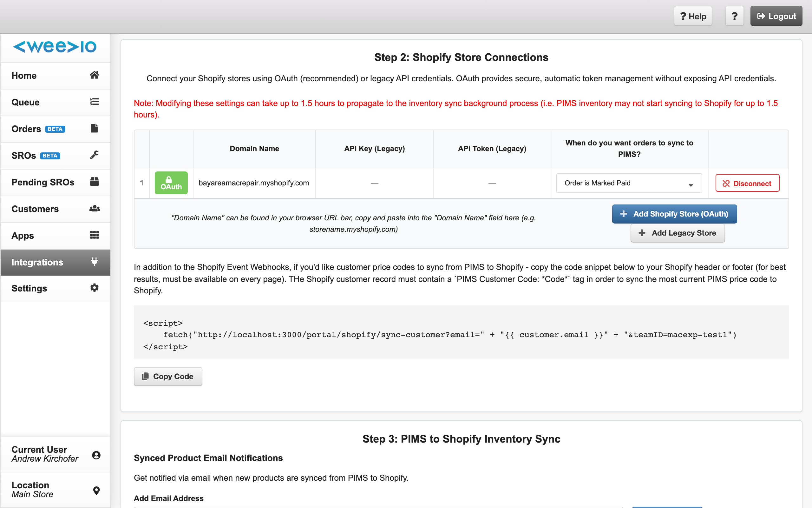The height and width of the screenshot is (508, 812).
Task: Click the Settings gear icon
Action: point(94,288)
